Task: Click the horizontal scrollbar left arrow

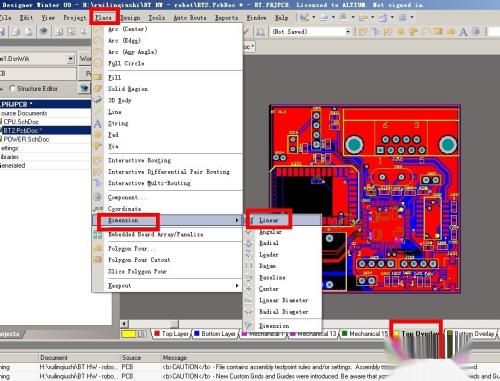Action: [x=124, y=323]
